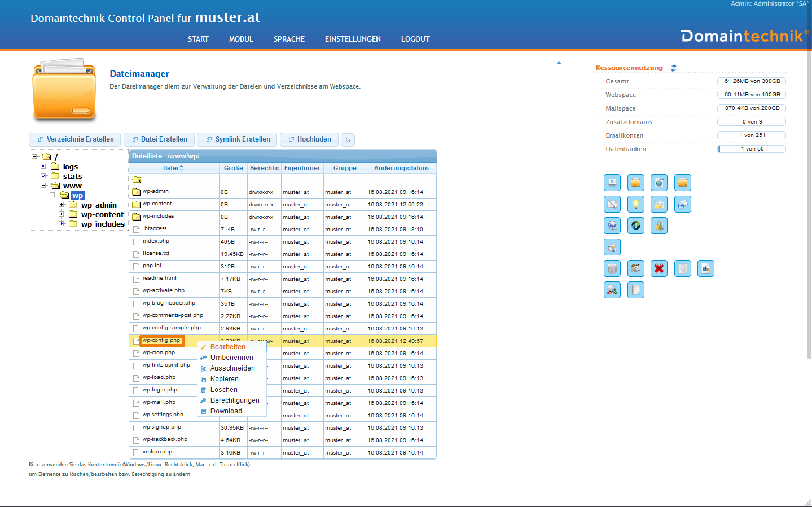
Task: Click the golden padlock icon
Action: [659, 226]
